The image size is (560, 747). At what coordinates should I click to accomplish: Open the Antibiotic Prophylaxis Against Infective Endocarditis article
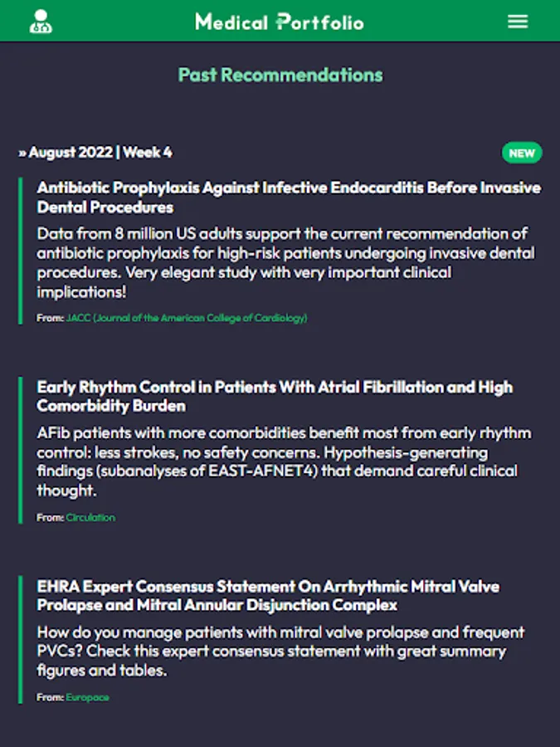pos(288,198)
